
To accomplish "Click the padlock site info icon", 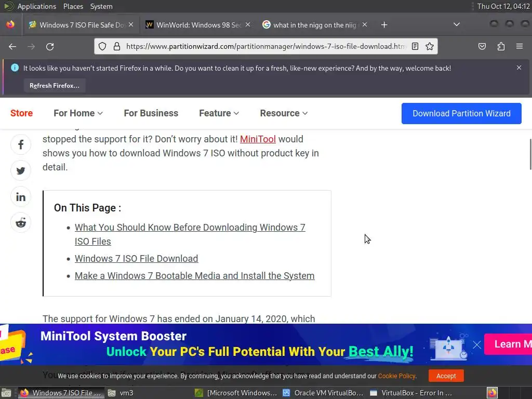I will click(x=117, y=46).
